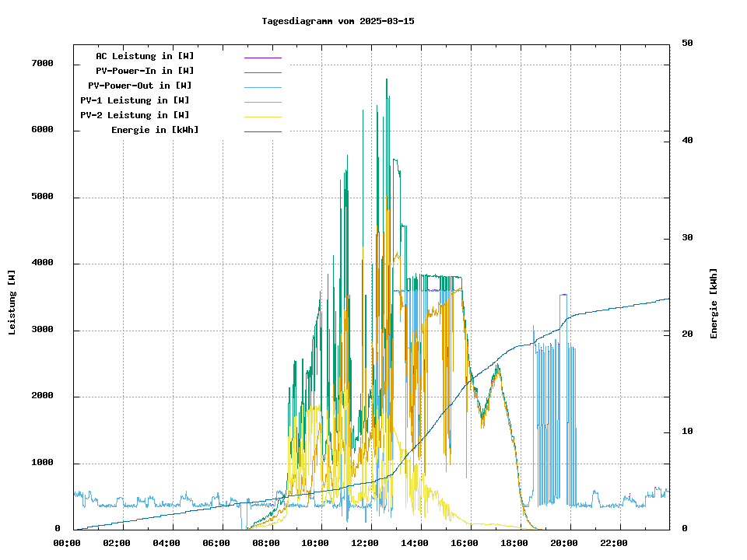Click the 4000 value on the left axis

click(x=42, y=263)
